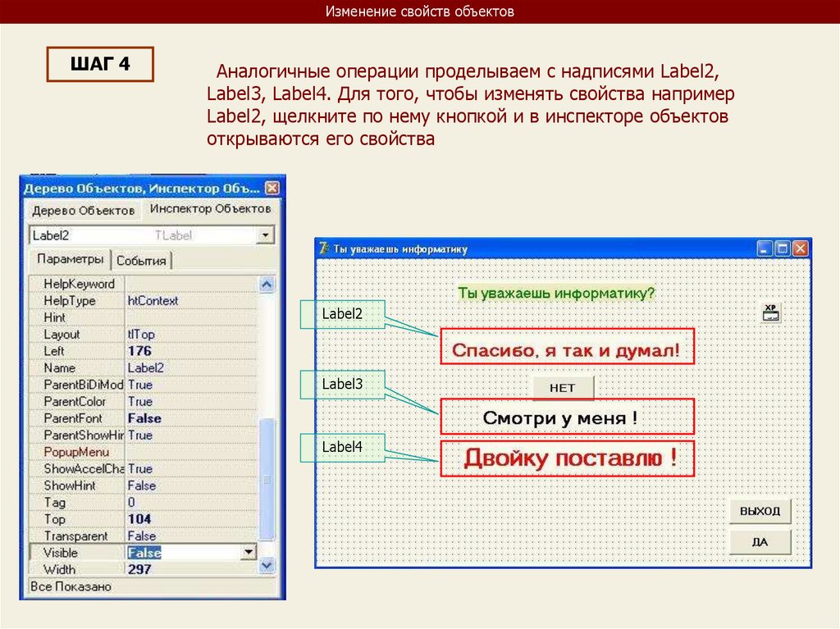Select the green 'Ты уважаешь информатику?' label

click(x=556, y=294)
